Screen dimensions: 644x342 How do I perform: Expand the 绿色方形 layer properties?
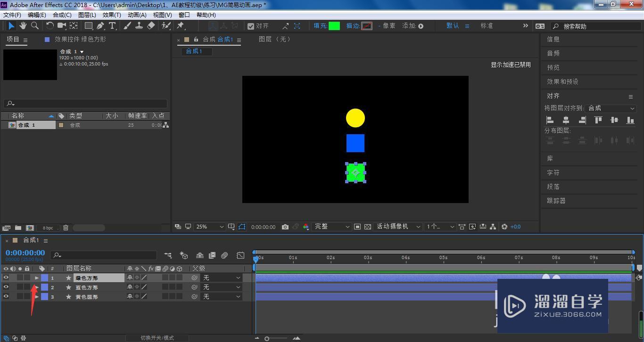coord(37,278)
